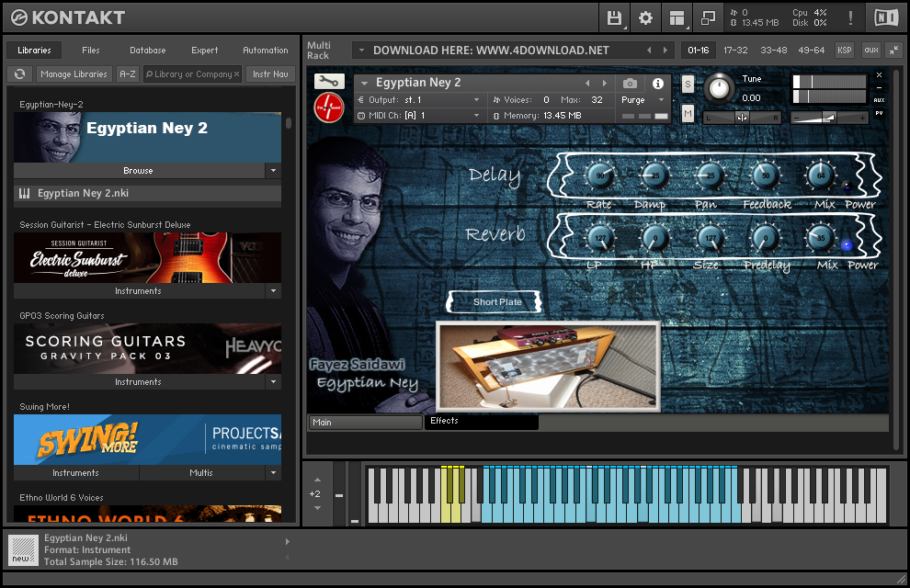
Task: Shift keyboard octave up arrow
Action: pyautogui.click(x=317, y=480)
